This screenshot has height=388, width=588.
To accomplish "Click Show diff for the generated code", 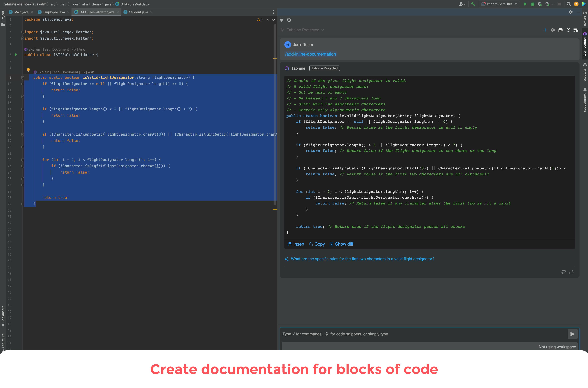I will (x=341, y=244).
